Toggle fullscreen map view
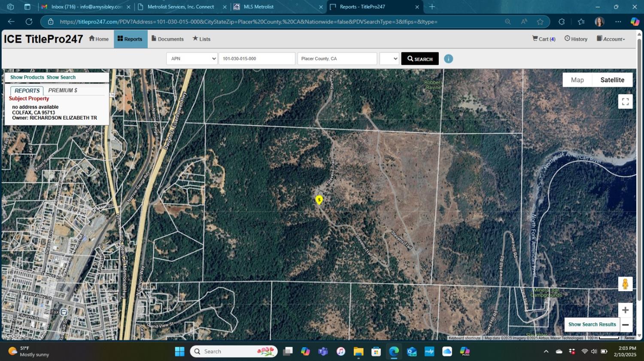Image resolution: width=644 pixels, height=361 pixels. click(625, 102)
